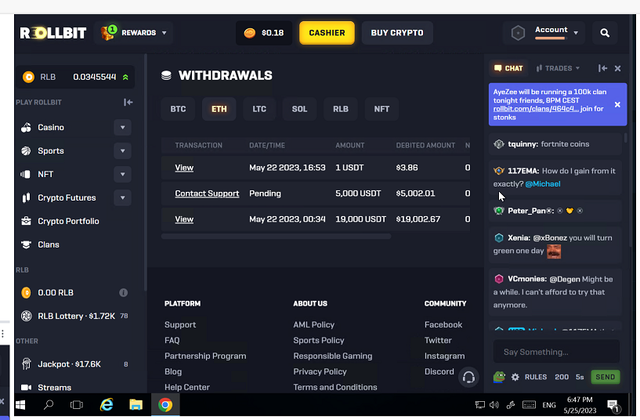Viewport: 640px width, 420px height.
Task: Click the volume icon in the system tray
Action: pos(494,405)
